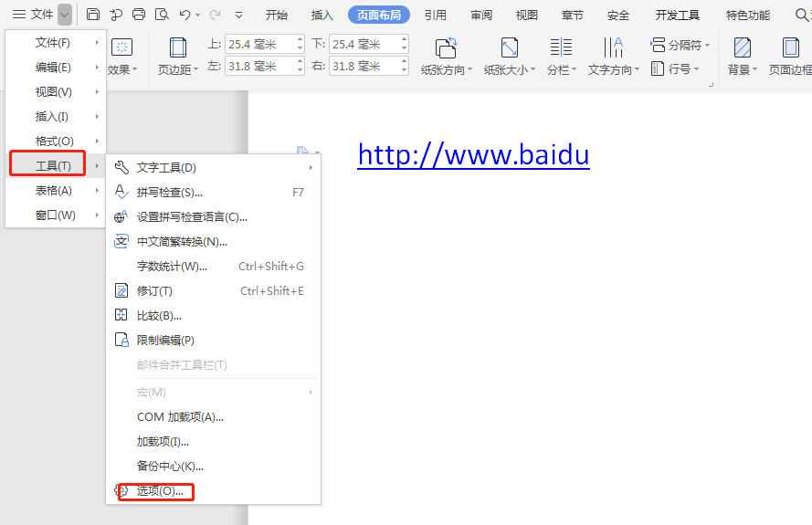Image resolution: width=812 pixels, height=525 pixels.
Task: Choose 限制编辑(P) restrict editing entry
Action: pos(214,341)
